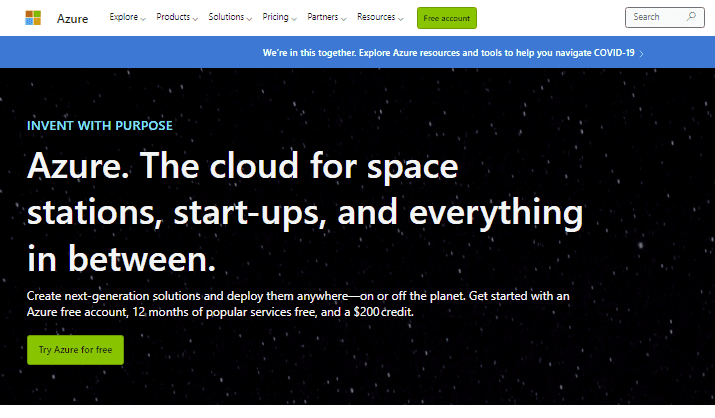Image resolution: width=715 pixels, height=418 pixels.
Task: Expand the Products chevron arrow
Action: [x=195, y=19]
